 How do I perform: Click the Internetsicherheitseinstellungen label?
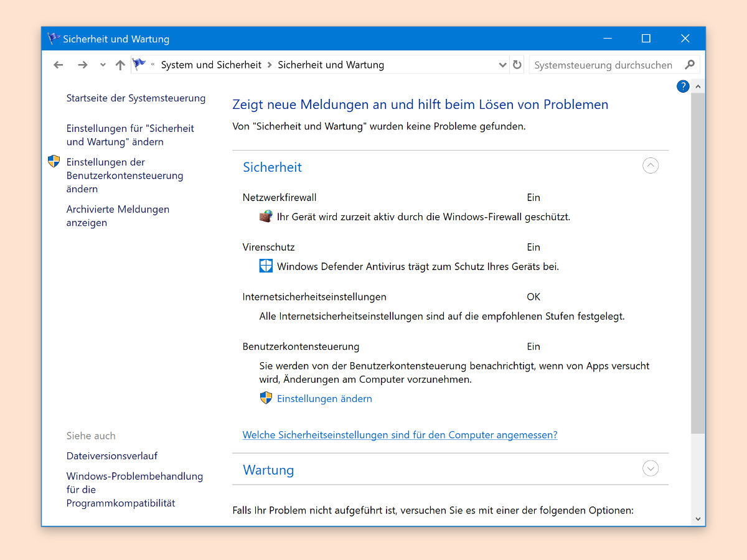(314, 297)
